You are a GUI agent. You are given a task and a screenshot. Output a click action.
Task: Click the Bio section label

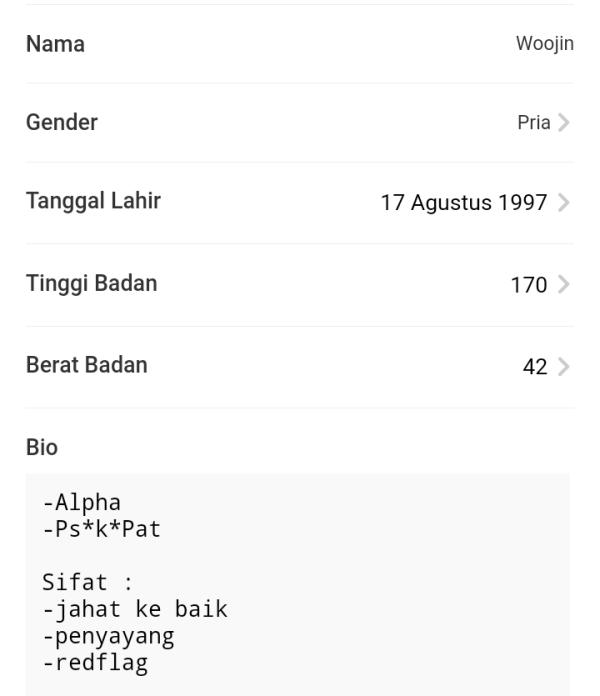[42, 447]
